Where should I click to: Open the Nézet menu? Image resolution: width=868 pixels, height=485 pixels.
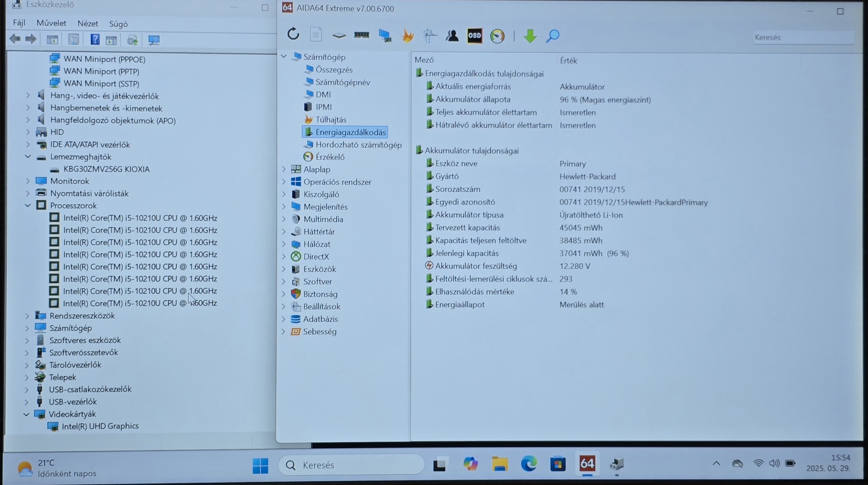pos(87,24)
